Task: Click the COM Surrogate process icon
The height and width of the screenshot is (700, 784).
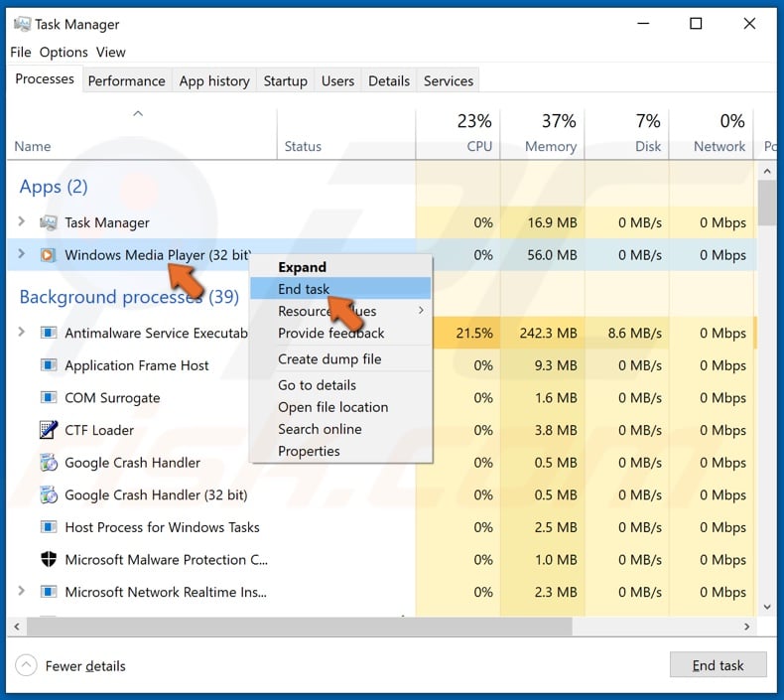Action: point(48,398)
